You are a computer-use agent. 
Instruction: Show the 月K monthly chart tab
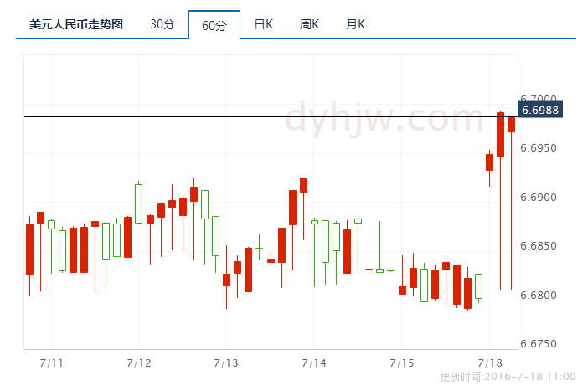coord(356,24)
